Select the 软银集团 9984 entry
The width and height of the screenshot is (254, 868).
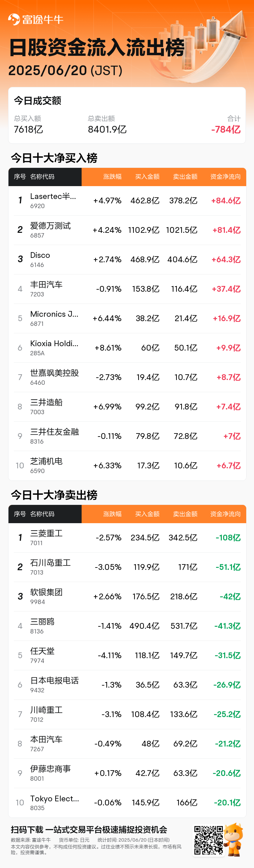127,597
